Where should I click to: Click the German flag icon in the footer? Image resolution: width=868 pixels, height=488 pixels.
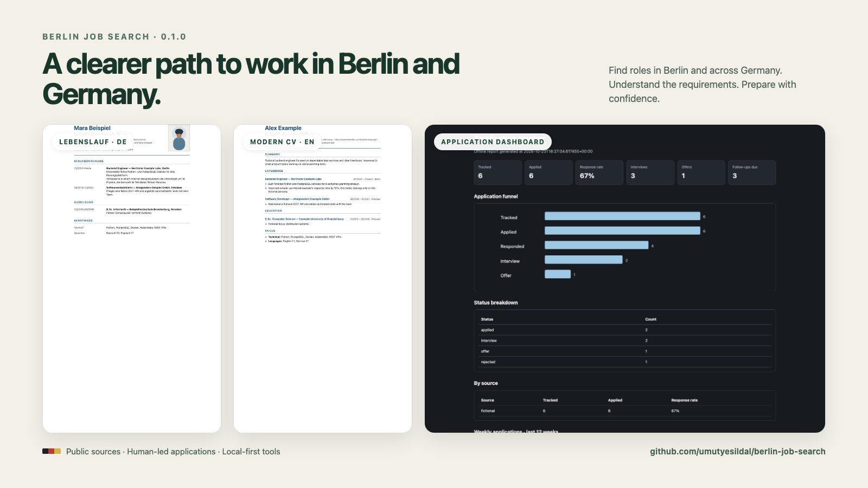52,451
